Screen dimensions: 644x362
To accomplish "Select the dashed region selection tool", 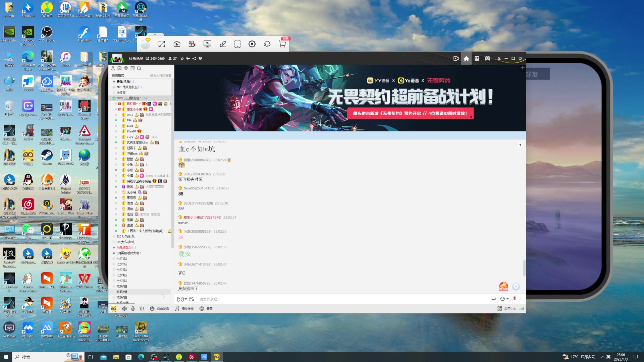I will tap(237, 44).
